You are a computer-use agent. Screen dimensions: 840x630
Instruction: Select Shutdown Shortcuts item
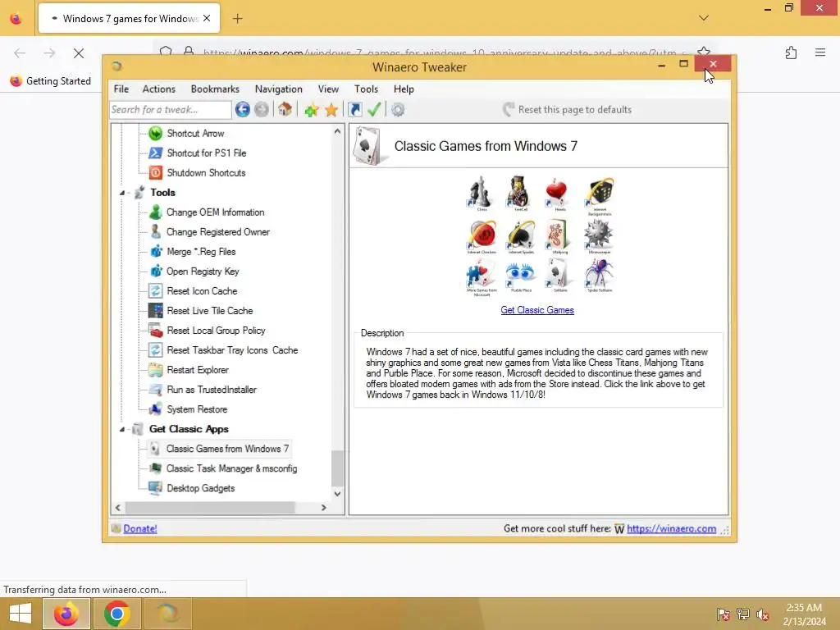[x=206, y=173]
